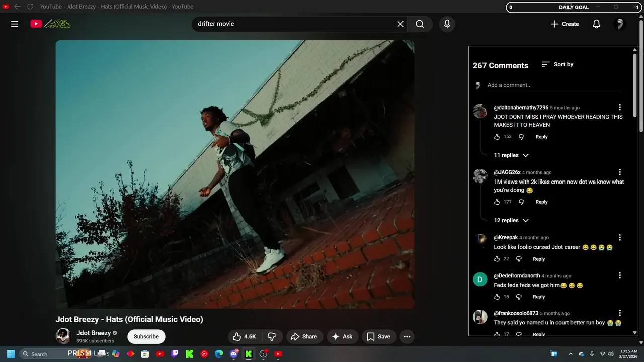
Task: Open @daltonabernathy7296's profile picture
Action: tap(480, 111)
